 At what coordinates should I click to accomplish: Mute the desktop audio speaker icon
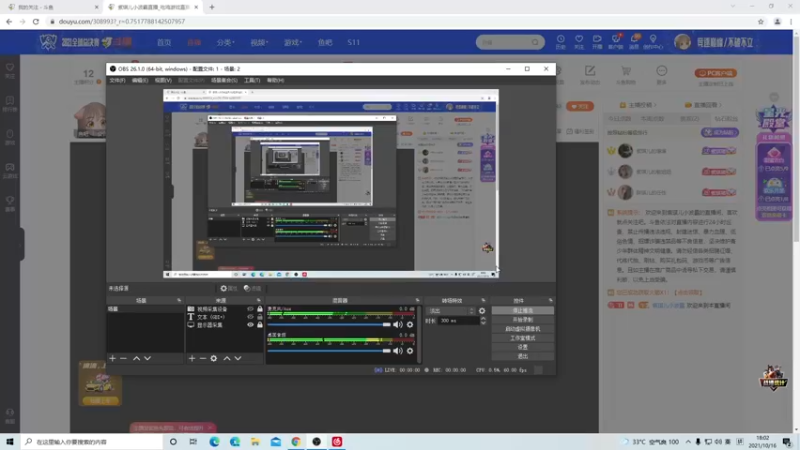tap(397, 351)
